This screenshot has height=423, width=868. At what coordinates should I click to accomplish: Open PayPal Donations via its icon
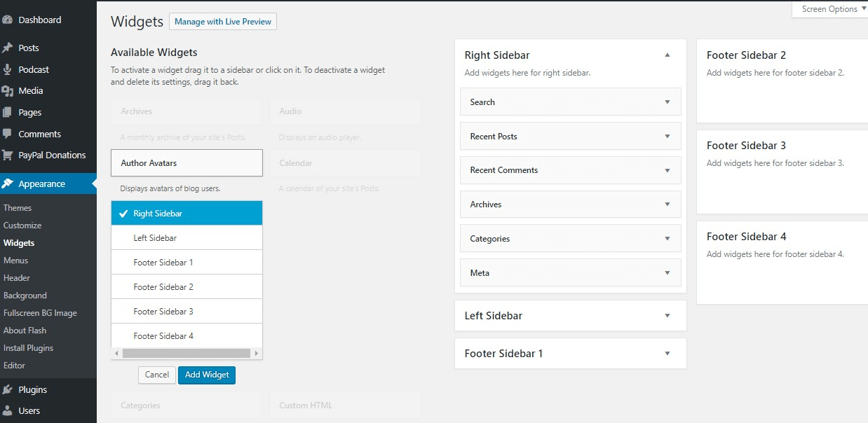pos(10,155)
